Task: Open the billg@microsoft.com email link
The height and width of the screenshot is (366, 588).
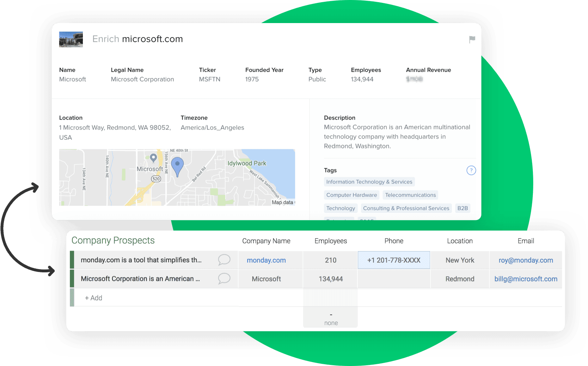Action: pyautogui.click(x=526, y=279)
